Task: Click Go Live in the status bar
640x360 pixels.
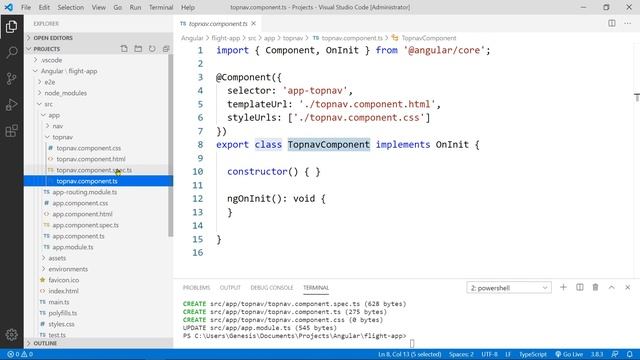Action: [569, 354]
